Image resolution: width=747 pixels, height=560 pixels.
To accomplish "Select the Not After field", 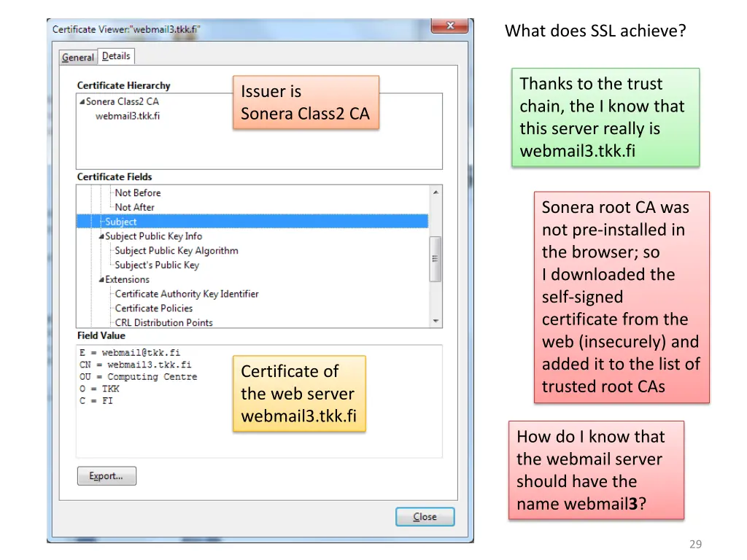I will point(134,207).
